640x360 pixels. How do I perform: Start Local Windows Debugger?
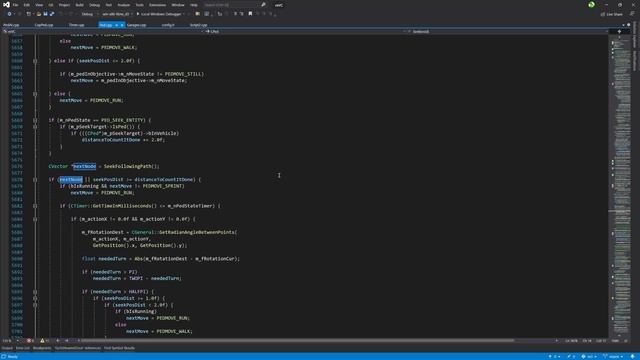(x=161, y=14)
